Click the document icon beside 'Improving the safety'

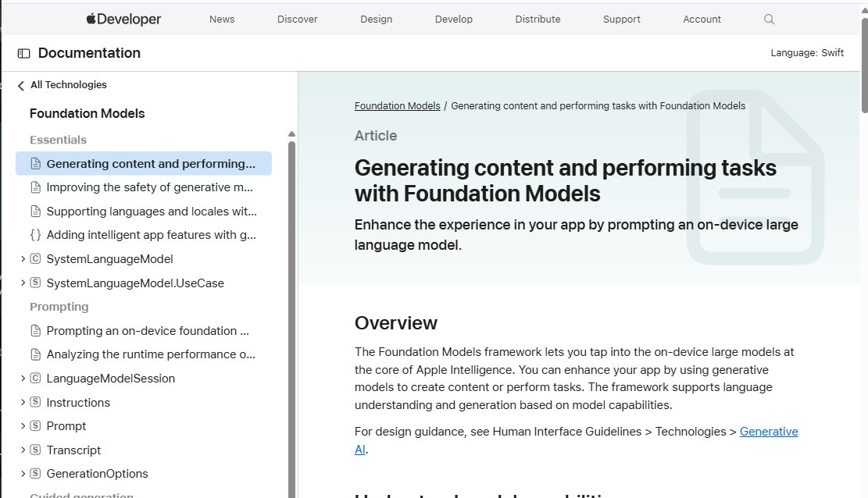[x=35, y=187]
